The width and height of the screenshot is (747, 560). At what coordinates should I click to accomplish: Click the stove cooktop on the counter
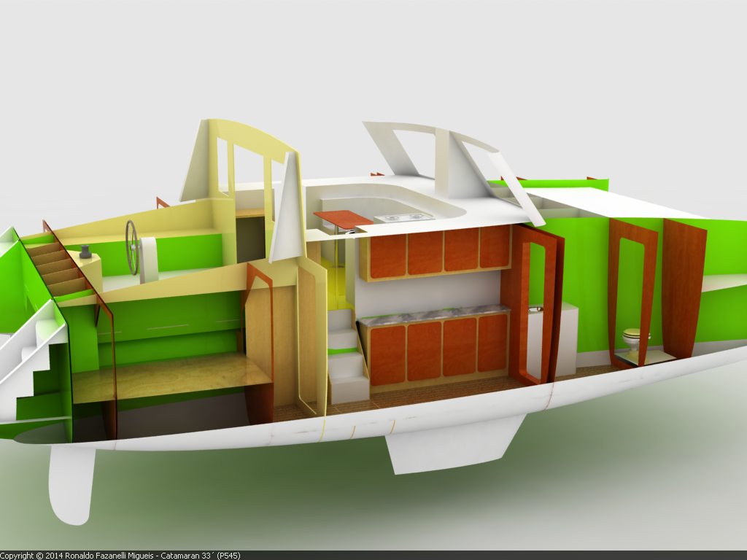(x=403, y=217)
